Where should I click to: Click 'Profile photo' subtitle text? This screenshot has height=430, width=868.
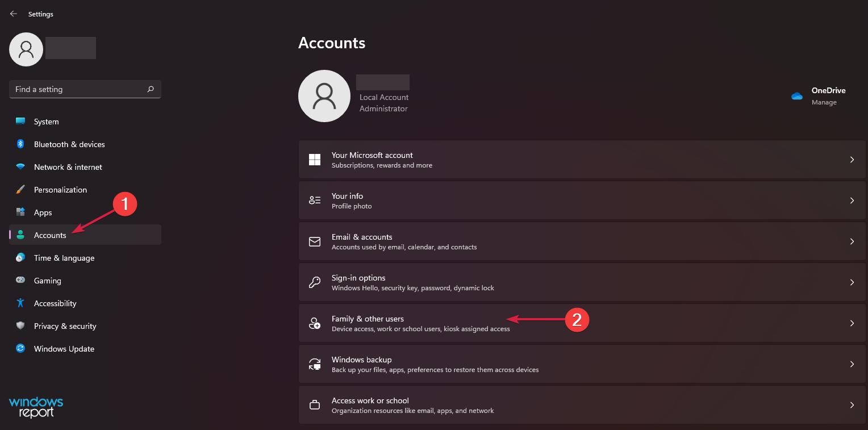[x=352, y=206]
